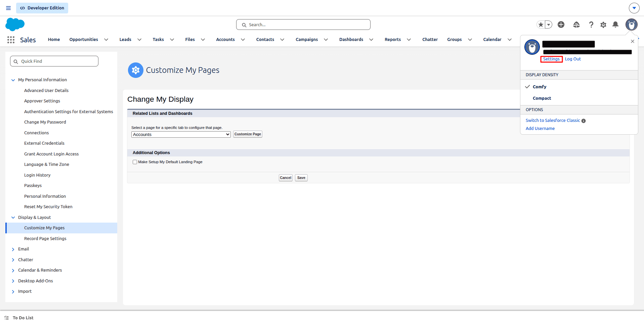Open the Chatter navigation tab
This screenshot has width=644, height=324.
(430, 40)
